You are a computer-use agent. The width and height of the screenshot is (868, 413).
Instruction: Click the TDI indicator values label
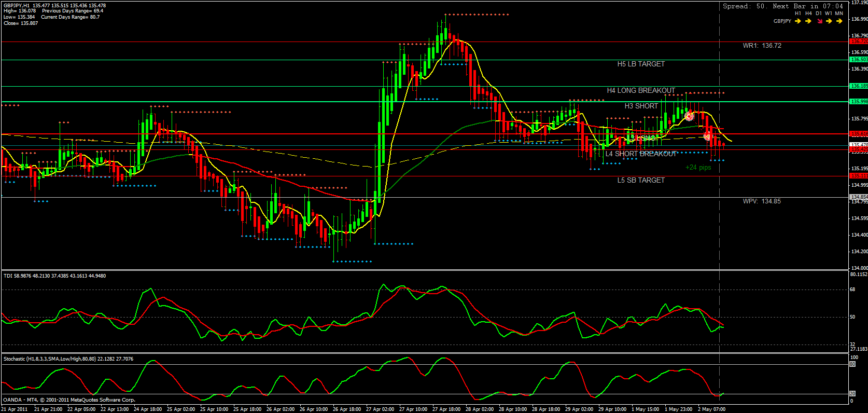click(x=54, y=276)
